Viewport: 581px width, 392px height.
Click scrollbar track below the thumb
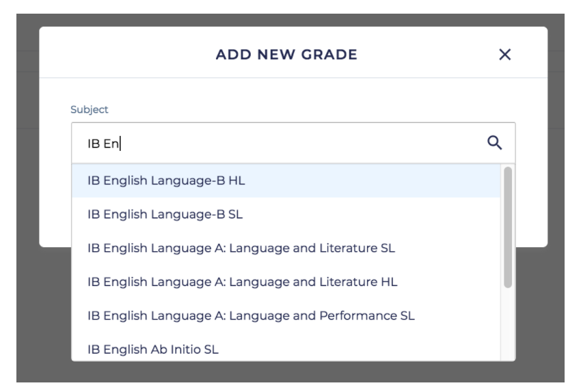(x=507, y=328)
